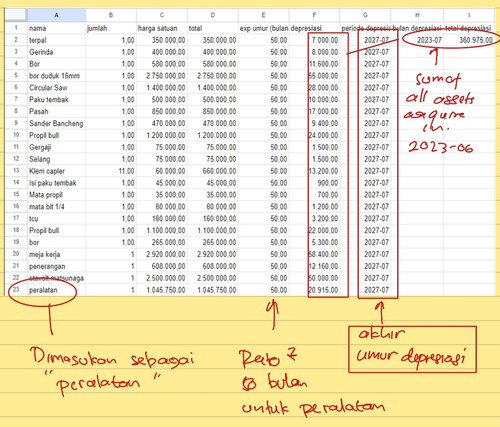Screen dimensions: 500x427
Task: Select row 23 header
Action: pyautogui.click(x=16, y=290)
